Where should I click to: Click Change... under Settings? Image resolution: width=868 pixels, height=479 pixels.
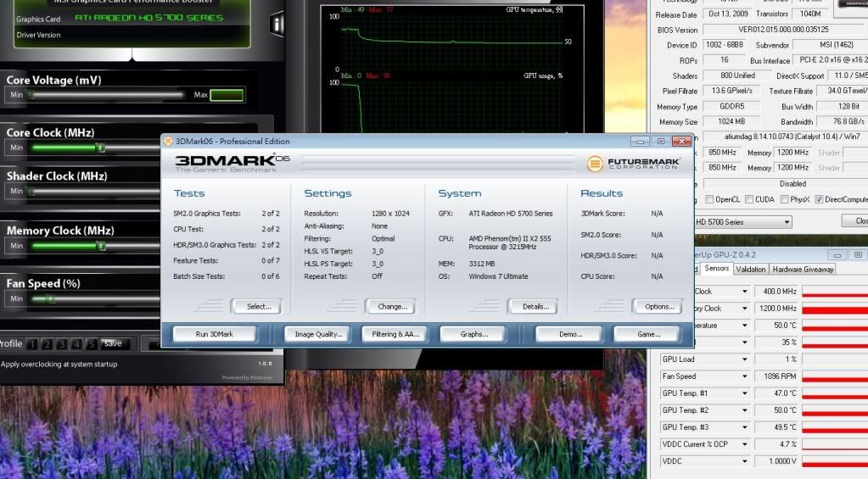pos(393,306)
